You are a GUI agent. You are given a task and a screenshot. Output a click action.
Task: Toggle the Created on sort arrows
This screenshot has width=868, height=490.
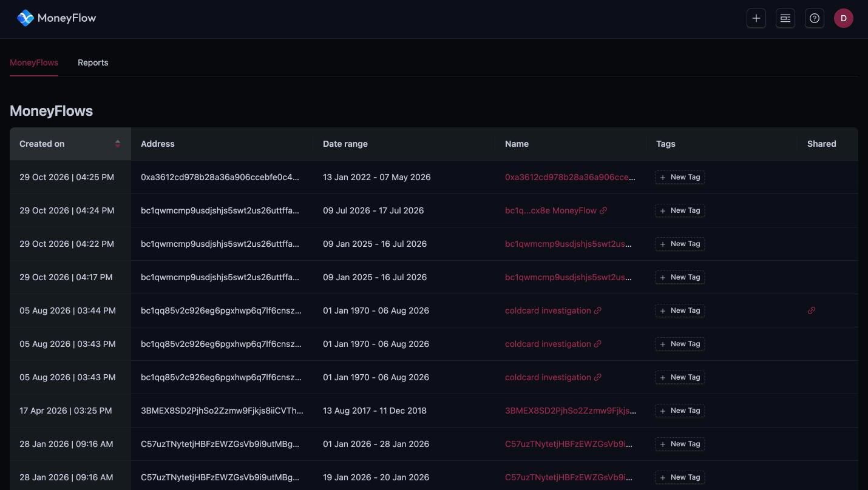118,144
